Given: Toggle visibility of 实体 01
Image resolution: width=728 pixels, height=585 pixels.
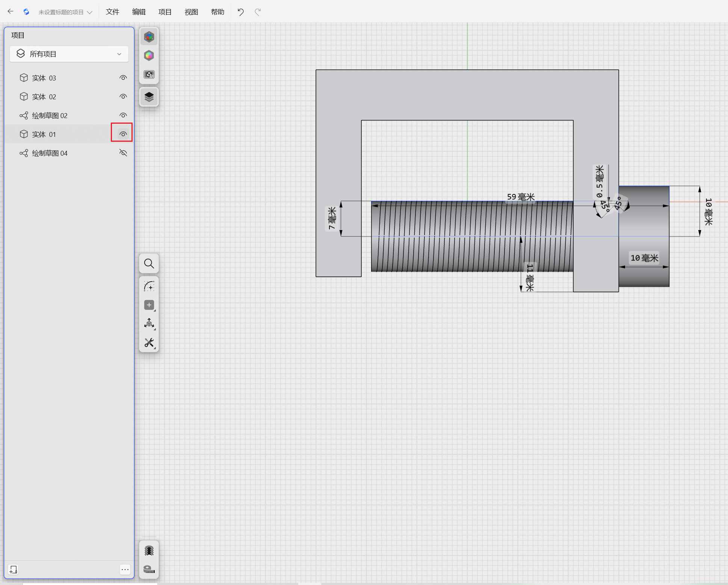Looking at the screenshot, I should coord(123,134).
